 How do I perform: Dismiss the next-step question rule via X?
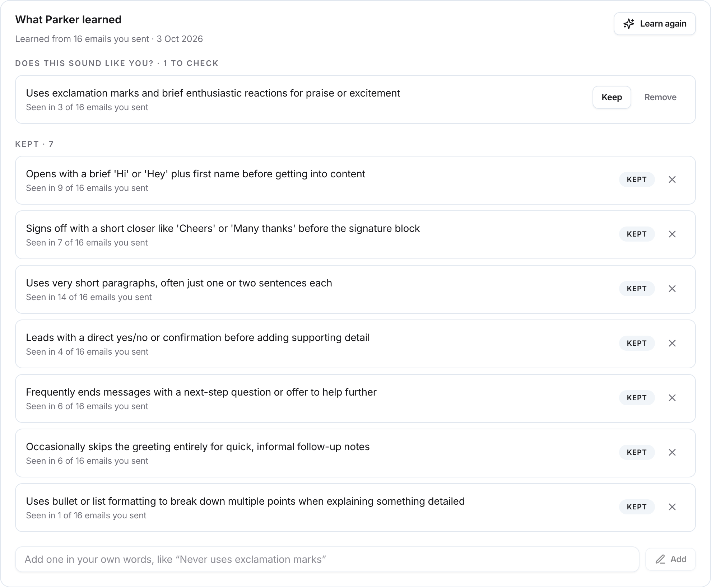[x=672, y=398]
